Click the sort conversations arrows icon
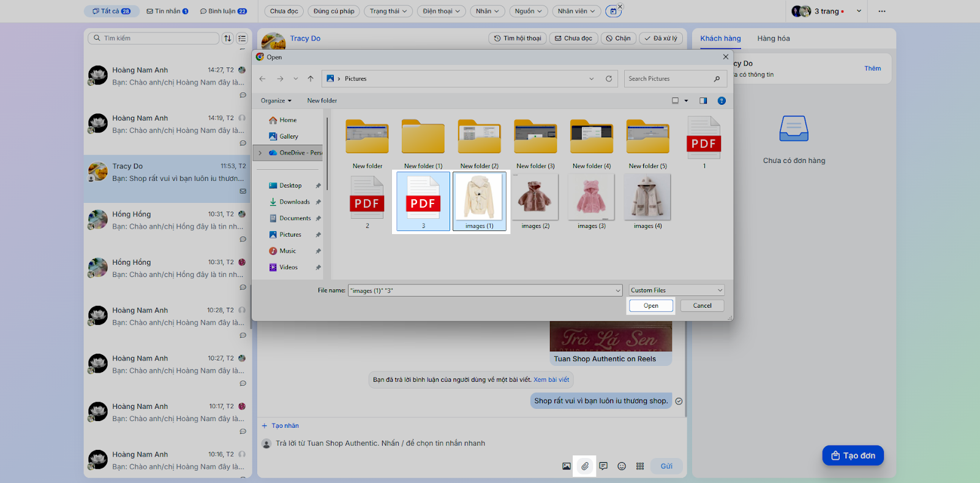 pos(228,38)
